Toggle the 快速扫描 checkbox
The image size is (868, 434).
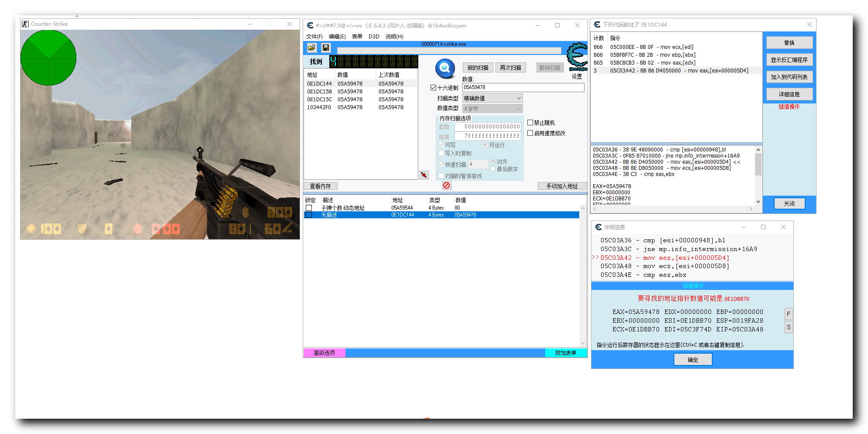(441, 165)
